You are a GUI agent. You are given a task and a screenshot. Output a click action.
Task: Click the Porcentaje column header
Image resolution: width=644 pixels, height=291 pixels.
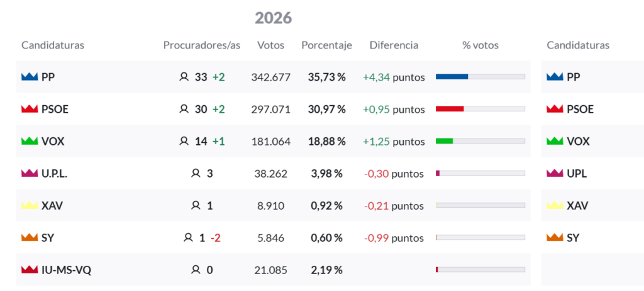[x=326, y=45]
